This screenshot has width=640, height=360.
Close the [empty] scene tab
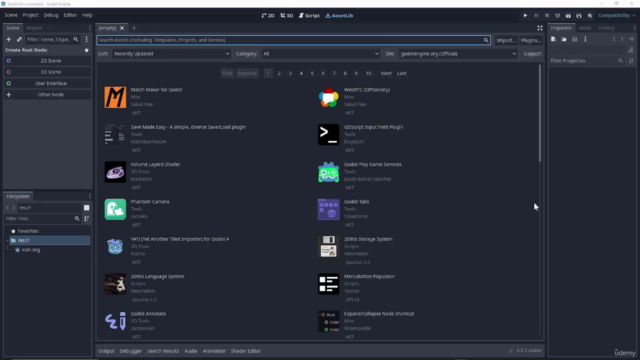122,28
